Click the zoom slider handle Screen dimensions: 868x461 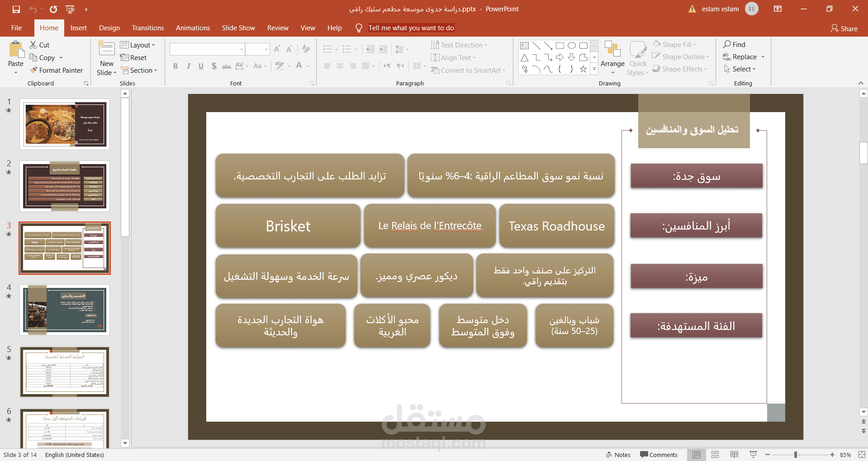[795, 455]
